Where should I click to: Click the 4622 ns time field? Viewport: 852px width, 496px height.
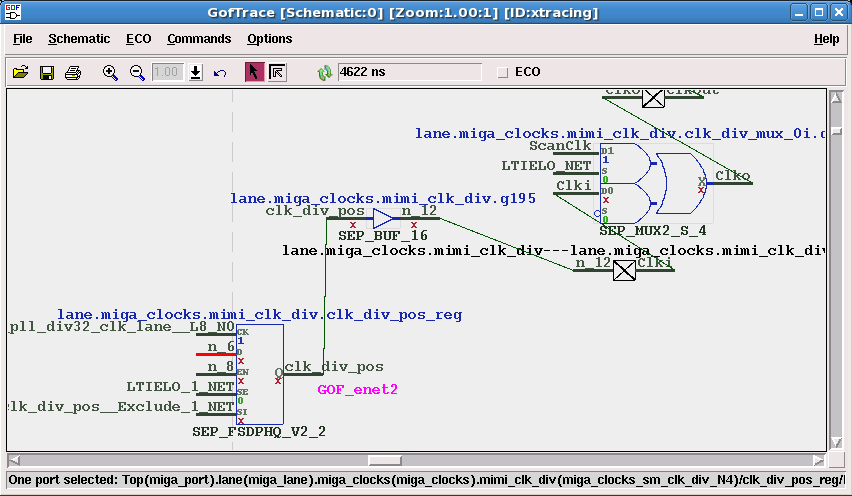409,72
